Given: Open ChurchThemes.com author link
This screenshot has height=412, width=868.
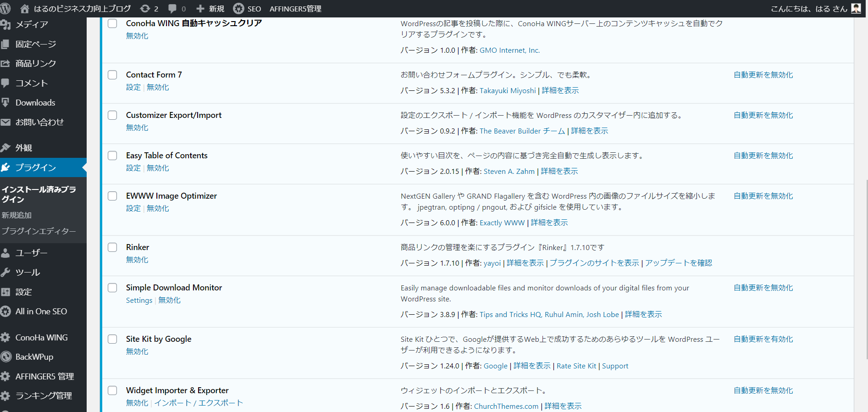Looking at the screenshot, I should (x=506, y=406).
